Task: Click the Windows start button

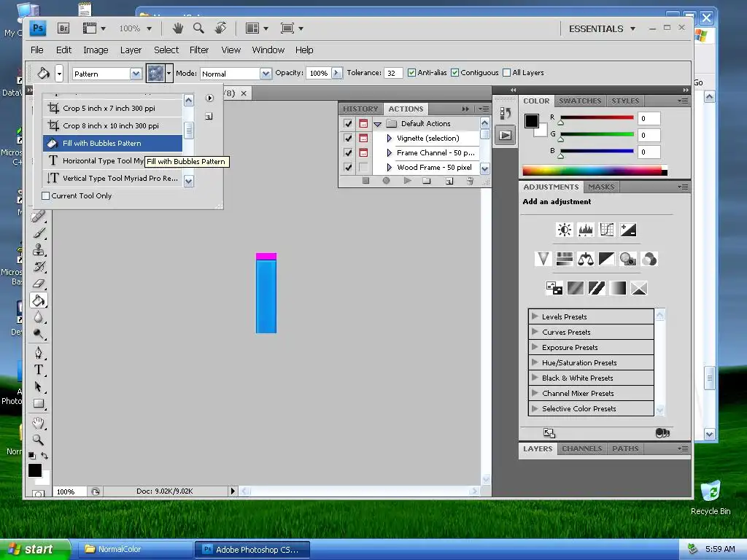Action: [34, 549]
